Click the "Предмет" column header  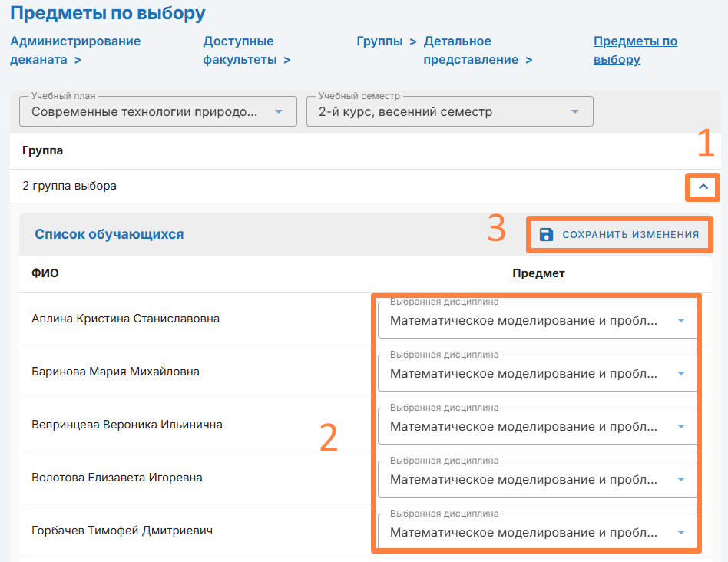pos(538,273)
